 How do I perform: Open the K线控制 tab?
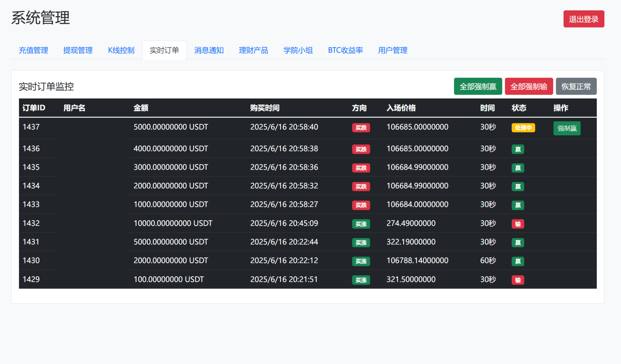pyautogui.click(x=121, y=50)
